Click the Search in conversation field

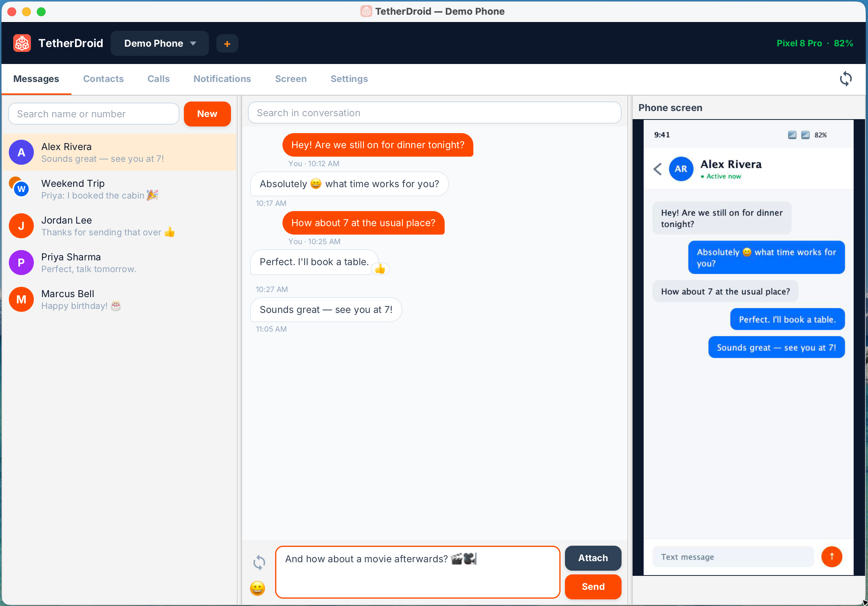click(434, 113)
